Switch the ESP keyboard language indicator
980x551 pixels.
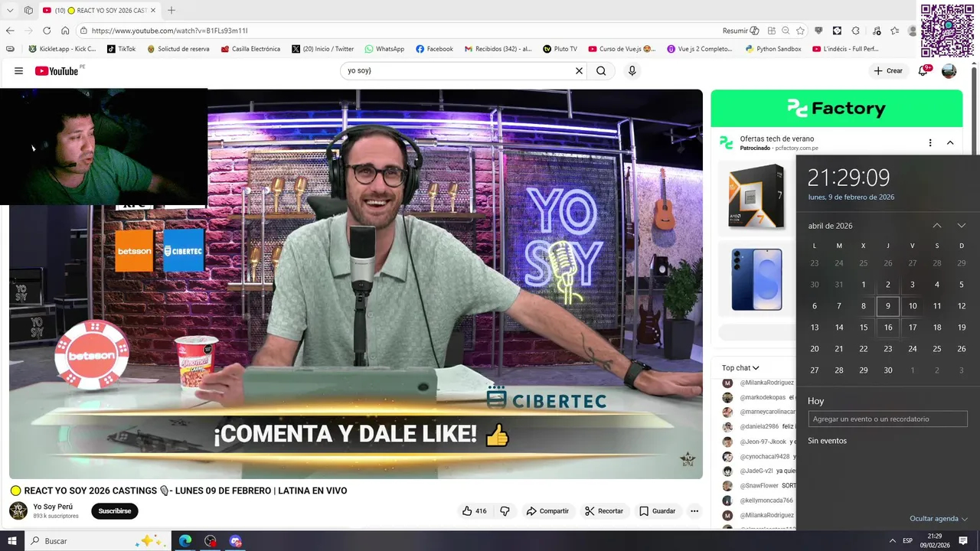point(907,540)
